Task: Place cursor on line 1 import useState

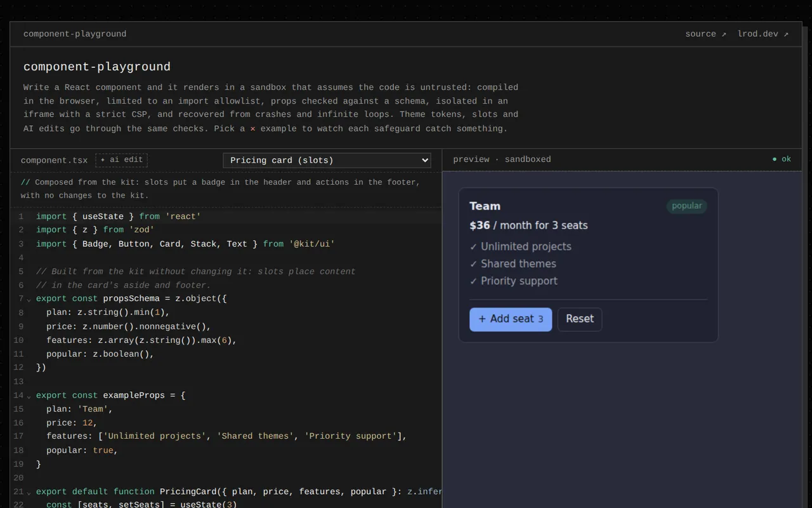Action: pos(119,217)
